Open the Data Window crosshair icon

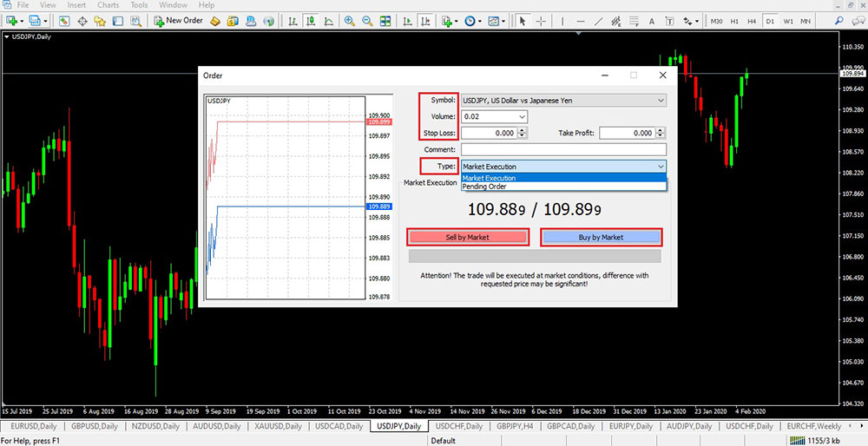[x=82, y=21]
